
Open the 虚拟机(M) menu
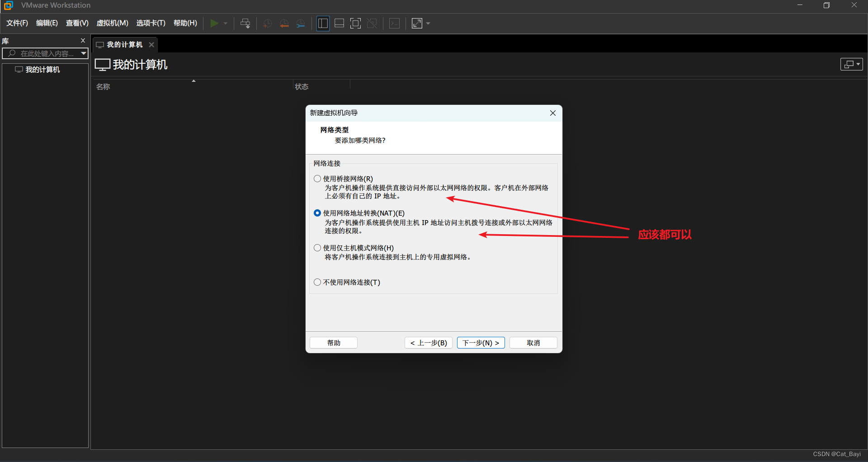pyautogui.click(x=113, y=23)
